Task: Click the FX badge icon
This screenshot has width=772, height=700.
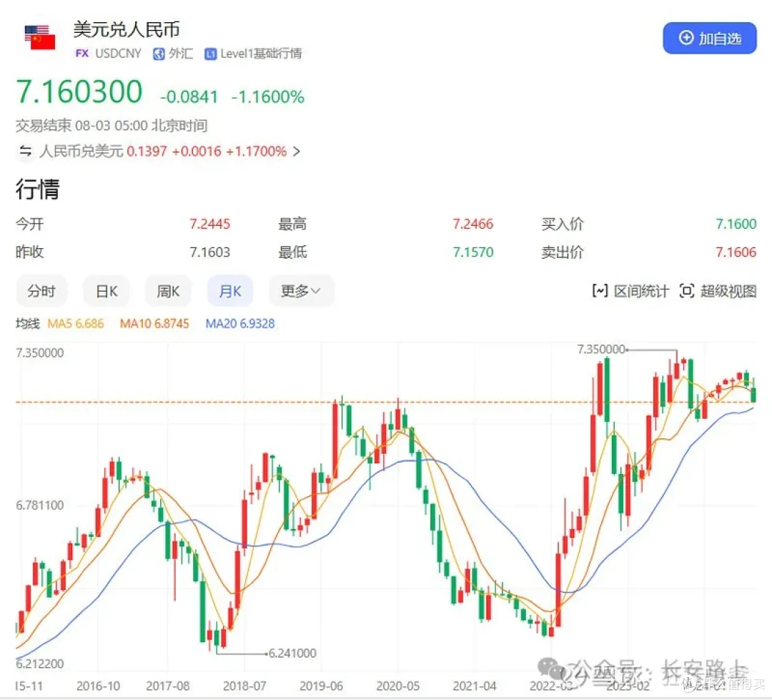Action: pyautogui.click(x=82, y=53)
